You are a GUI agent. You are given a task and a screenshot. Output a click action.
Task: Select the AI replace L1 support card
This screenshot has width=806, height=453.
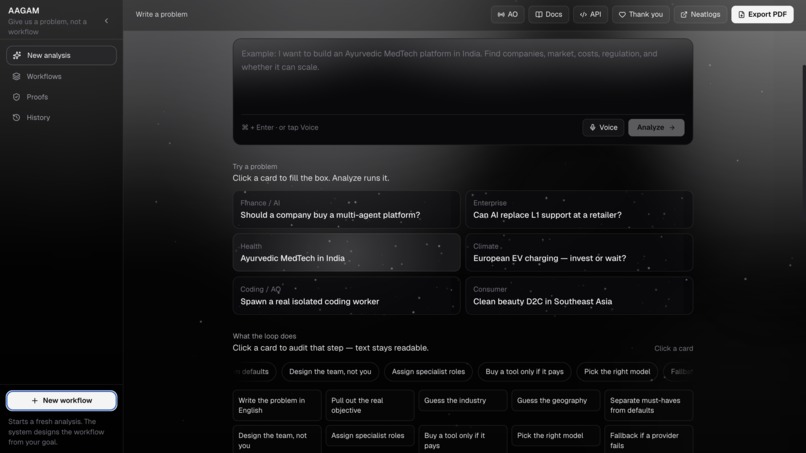[579, 209]
